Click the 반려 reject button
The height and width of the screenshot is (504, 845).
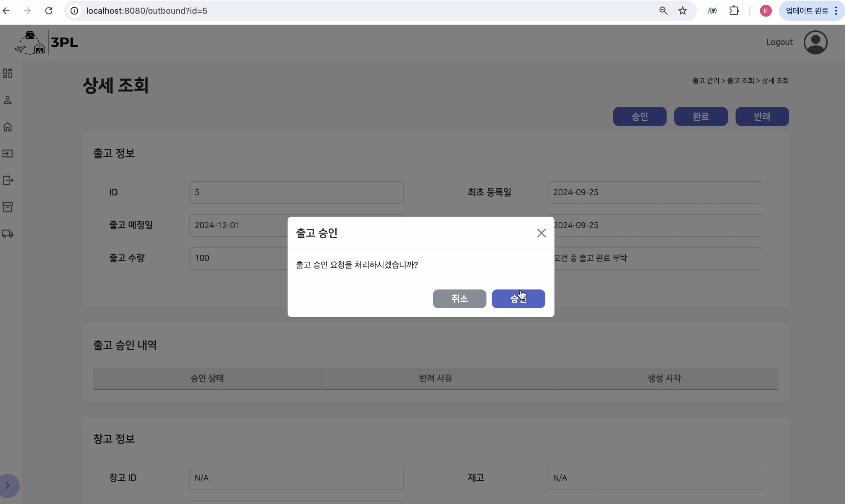[x=762, y=117]
